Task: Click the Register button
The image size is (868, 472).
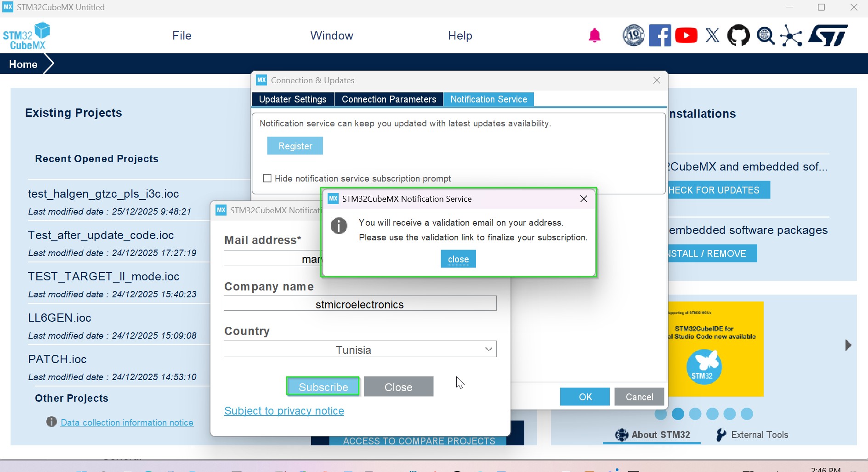Action: [x=295, y=146]
